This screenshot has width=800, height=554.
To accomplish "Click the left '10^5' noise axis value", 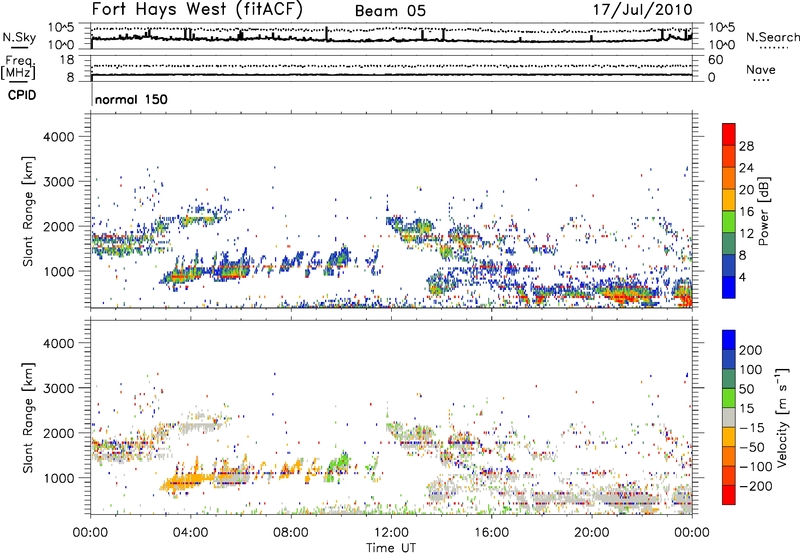I will click(61, 27).
